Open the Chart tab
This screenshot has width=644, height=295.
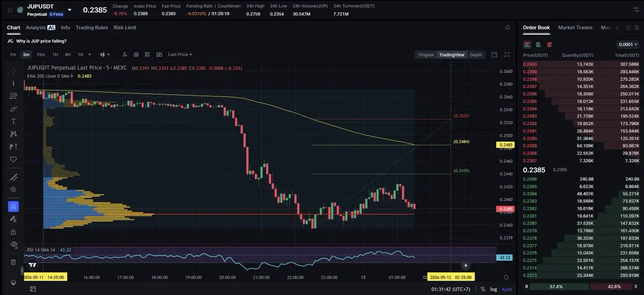pos(13,27)
